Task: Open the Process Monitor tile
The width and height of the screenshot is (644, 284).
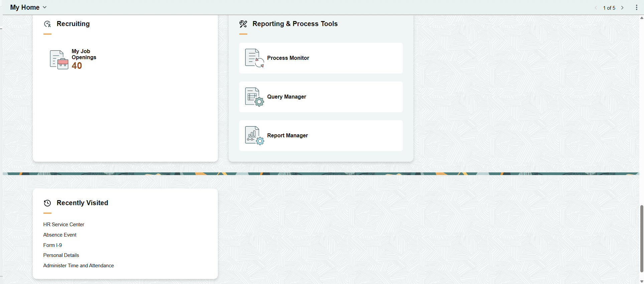Action: coord(321,58)
